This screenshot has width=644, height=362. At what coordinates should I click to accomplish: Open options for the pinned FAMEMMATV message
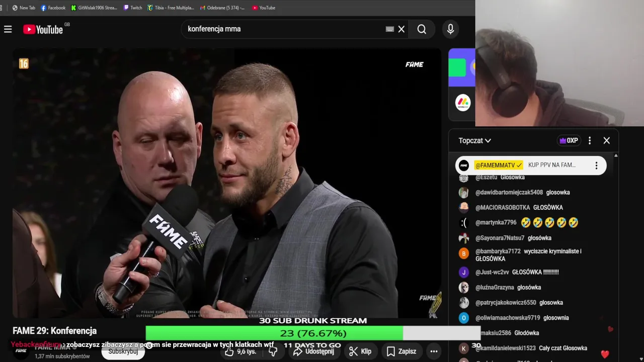tap(596, 165)
